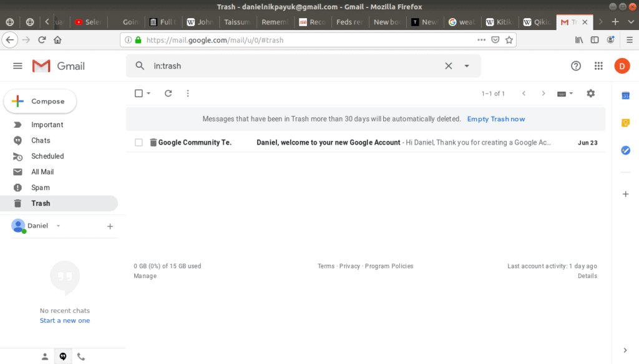Open Gmail Help question mark icon

click(x=575, y=66)
